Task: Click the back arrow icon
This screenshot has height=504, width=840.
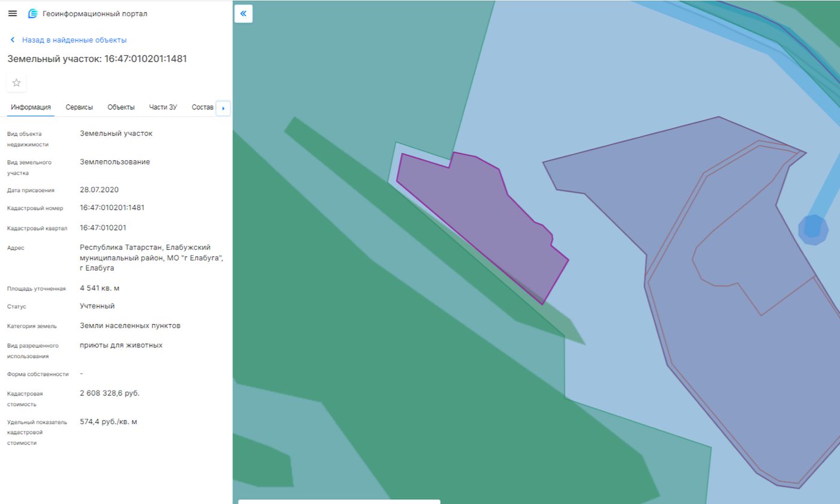Action: 13,40
